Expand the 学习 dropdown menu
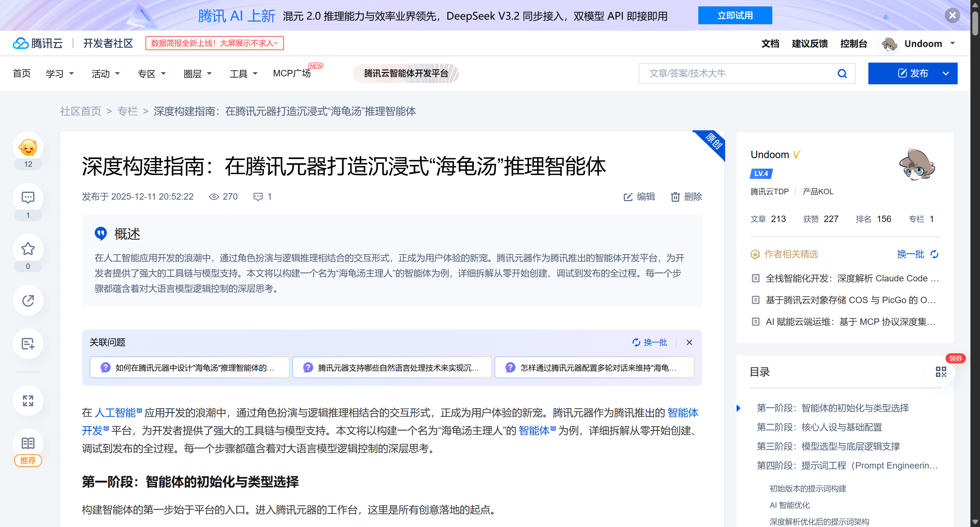 60,73
